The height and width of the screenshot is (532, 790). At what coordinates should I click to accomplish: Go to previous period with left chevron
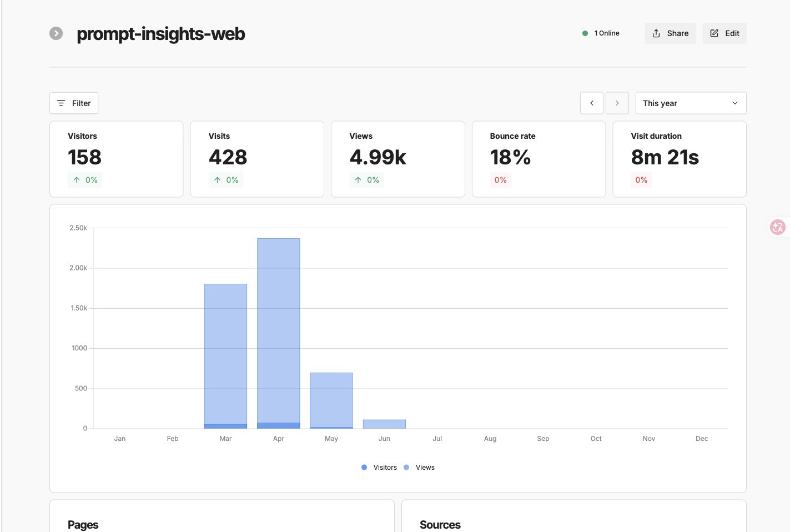[x=592, y=103]
